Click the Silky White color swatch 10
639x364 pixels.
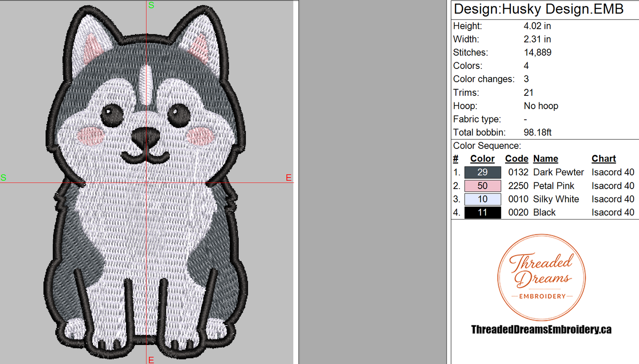click(482, 199)
